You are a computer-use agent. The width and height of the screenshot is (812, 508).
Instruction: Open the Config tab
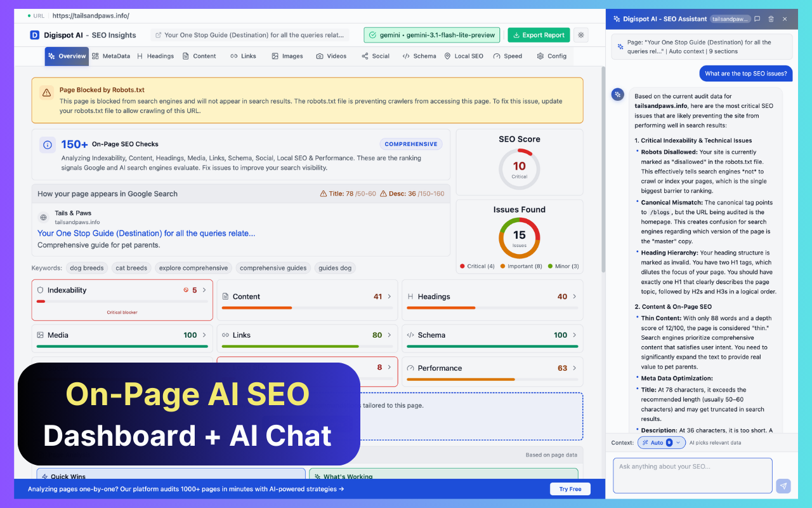point(551,56)
